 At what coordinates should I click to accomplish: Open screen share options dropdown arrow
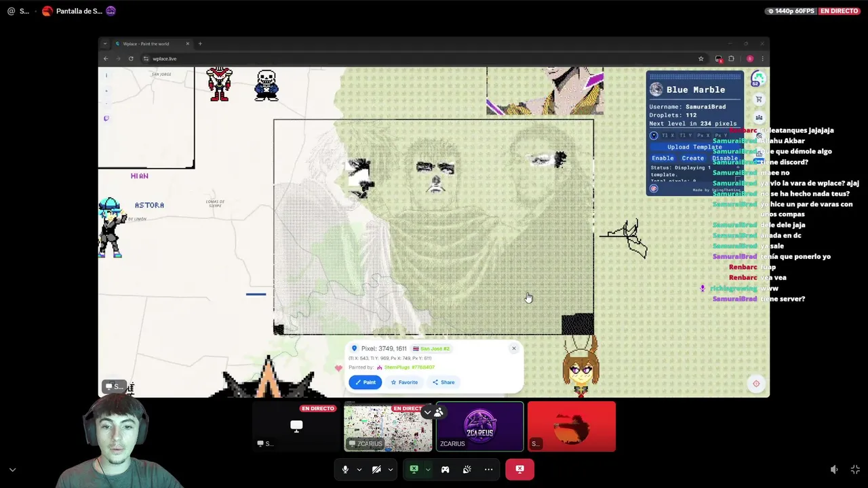click(x=427, y=469)
